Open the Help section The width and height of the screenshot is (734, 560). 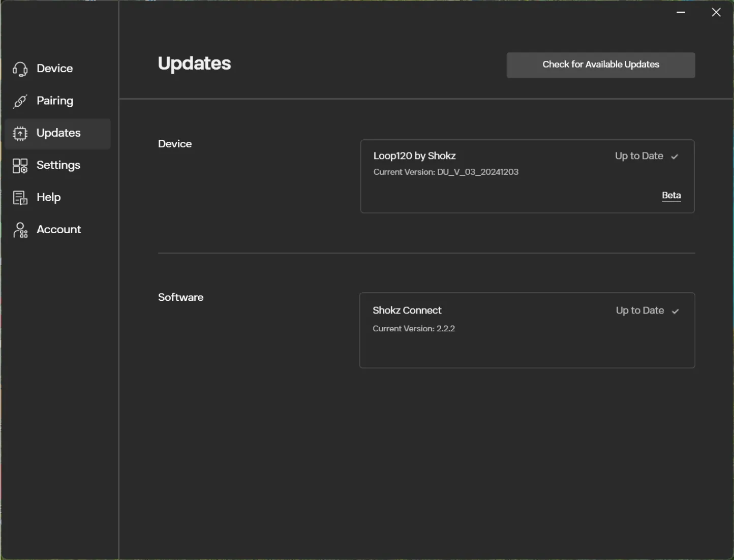(58, 198)
